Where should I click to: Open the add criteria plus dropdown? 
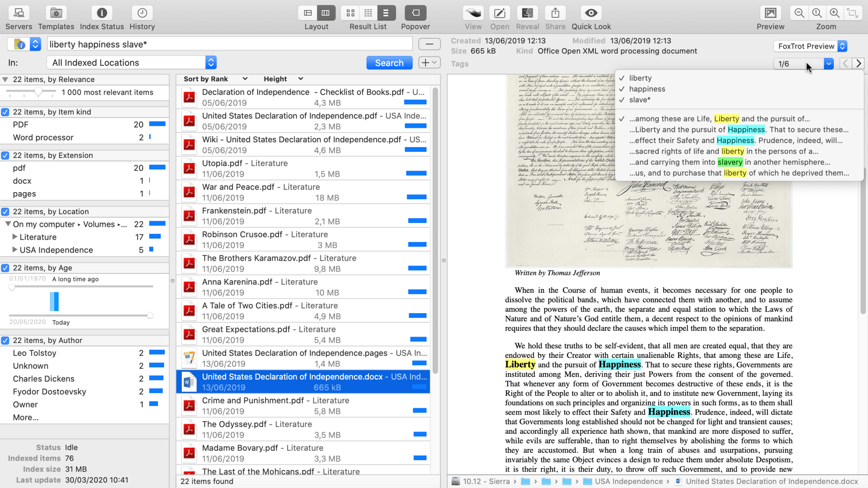[x=429, y=63]
